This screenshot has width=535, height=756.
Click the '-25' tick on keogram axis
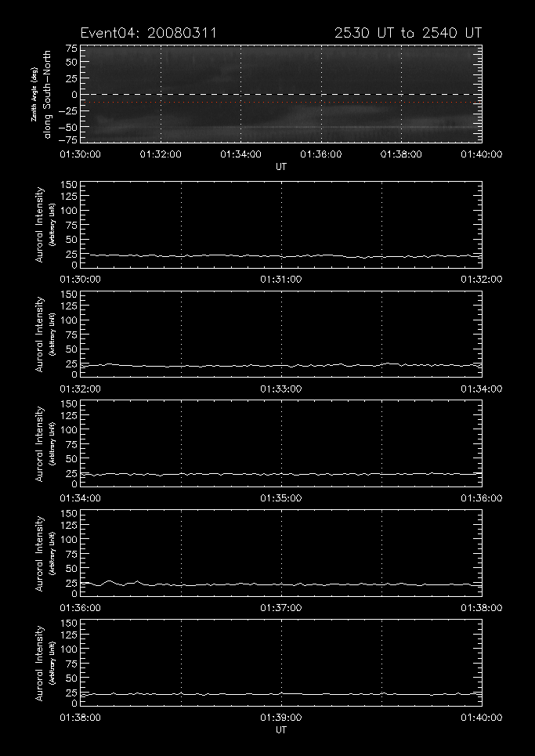click(68, 111)
